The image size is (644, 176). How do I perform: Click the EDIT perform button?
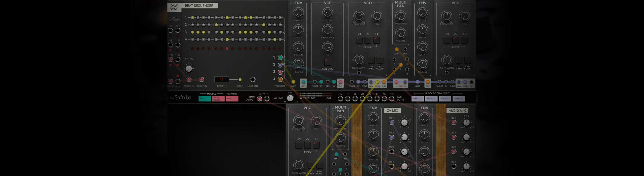[x=232, y=99]
